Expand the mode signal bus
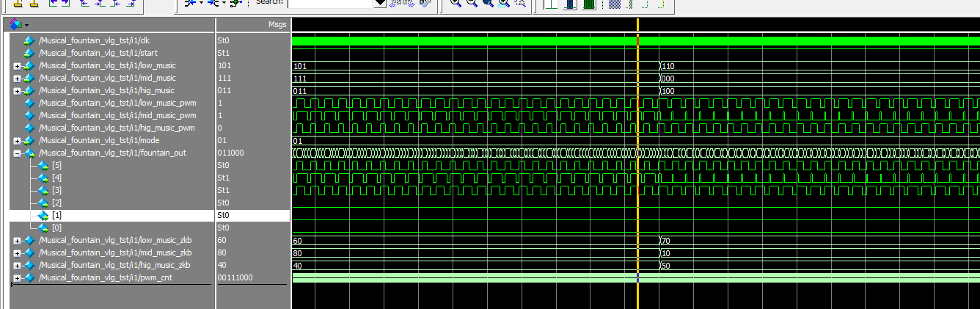This screenshot has height=309, width=980. click(x=17, y=141)
